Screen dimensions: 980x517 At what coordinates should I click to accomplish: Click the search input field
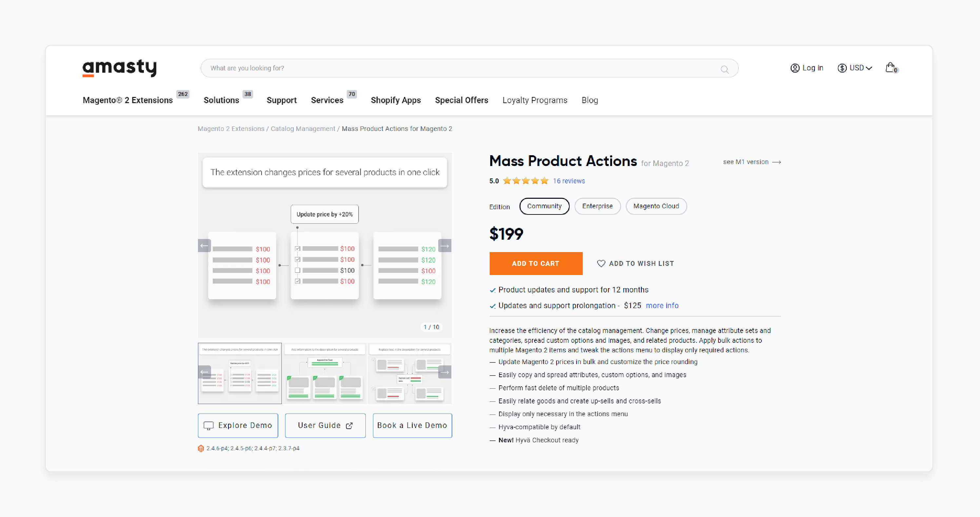coord(468,68)
